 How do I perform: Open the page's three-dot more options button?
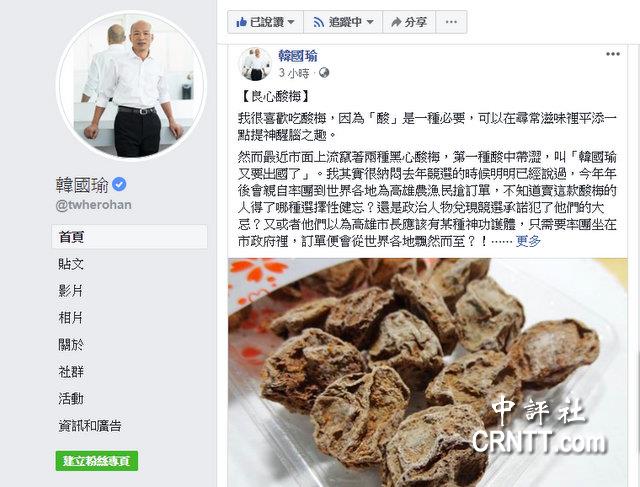451,22
